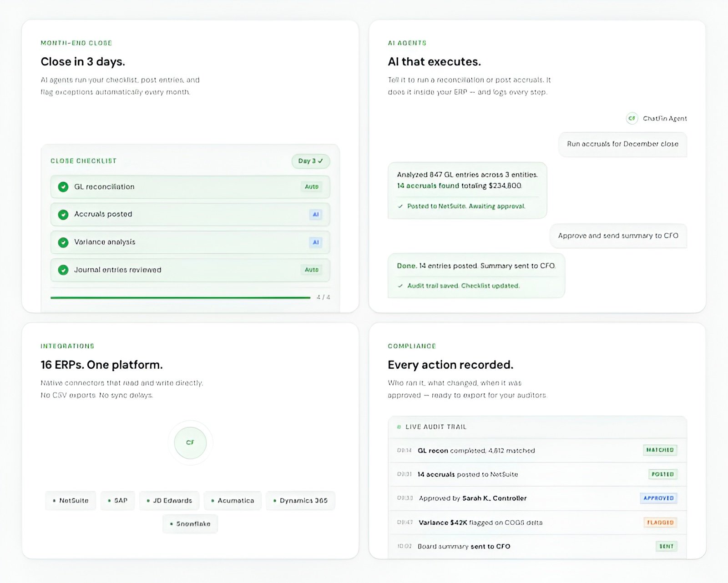Click the AI badge on Accruals posted
Image resolution: width=728 pixels, height=583 pixels.
[315, 215]
